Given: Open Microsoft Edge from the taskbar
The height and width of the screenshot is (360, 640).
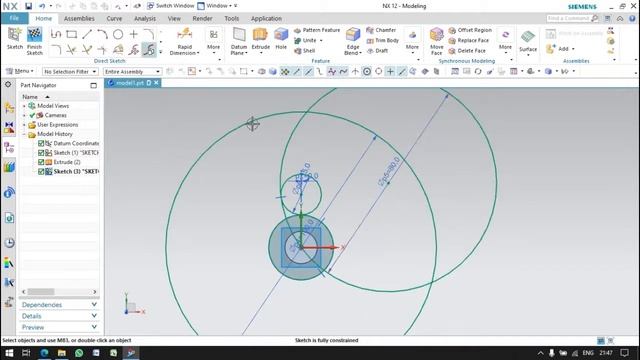Looking at the screenshot, I should (x=44, y=353).
